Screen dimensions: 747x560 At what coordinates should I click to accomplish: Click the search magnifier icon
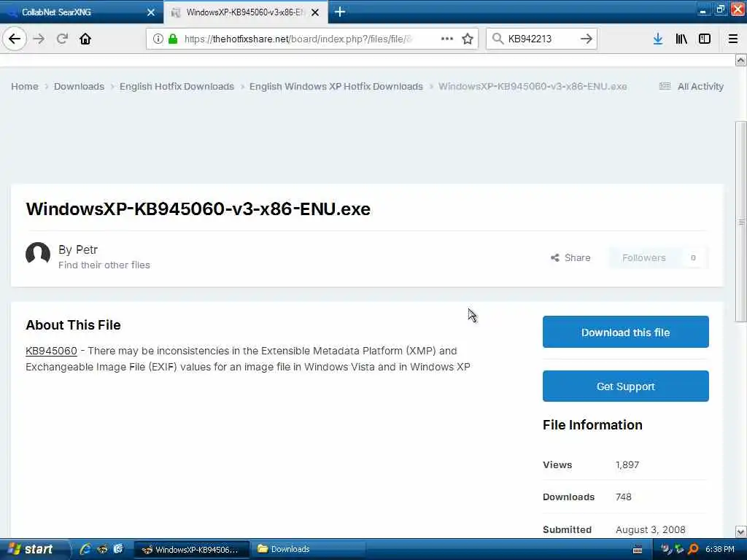pyautogui.click(x=498, y=39)
